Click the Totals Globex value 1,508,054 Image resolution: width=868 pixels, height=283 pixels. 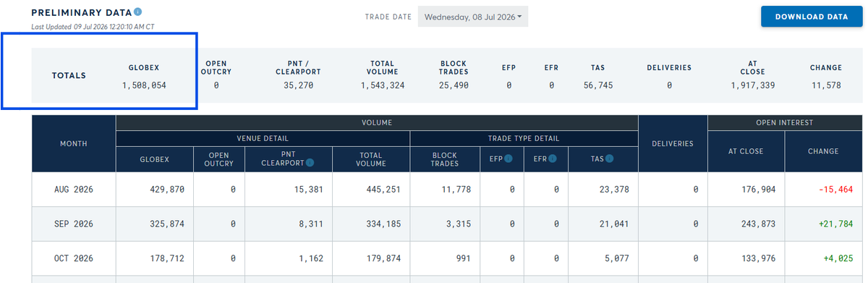tap(145, 85)
